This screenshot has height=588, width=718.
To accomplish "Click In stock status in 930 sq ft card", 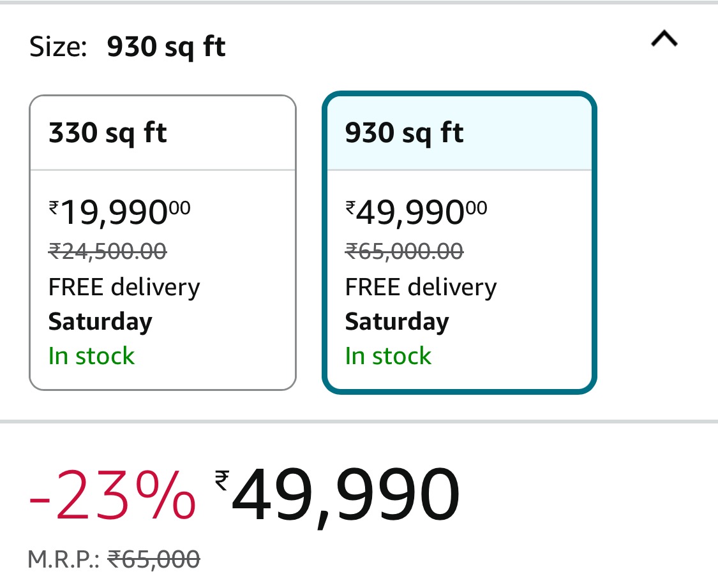I will (388, 356).
